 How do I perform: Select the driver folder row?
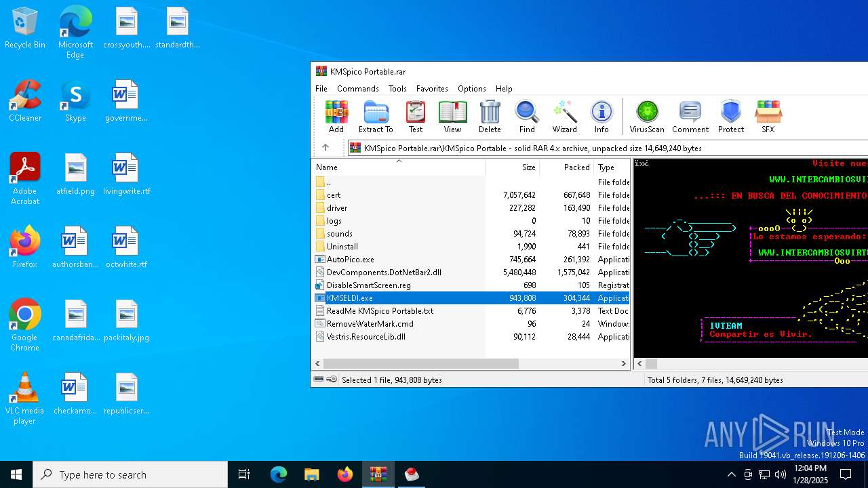pos(471,208)
